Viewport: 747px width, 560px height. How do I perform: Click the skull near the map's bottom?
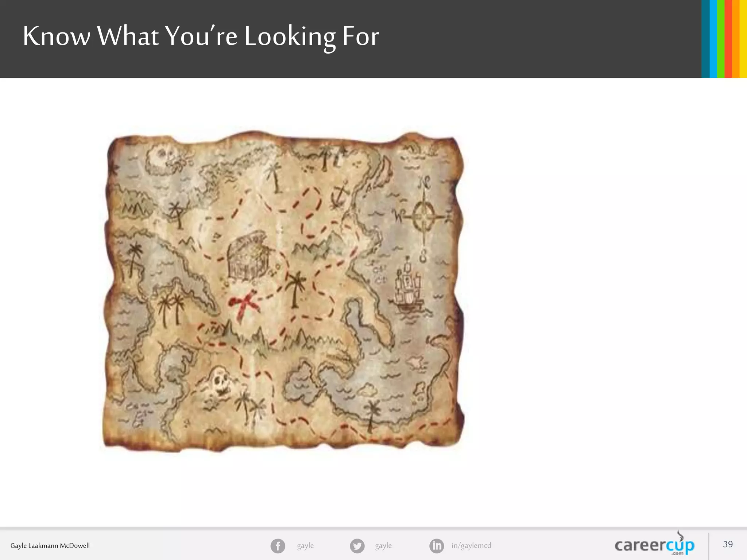[221, 381]
